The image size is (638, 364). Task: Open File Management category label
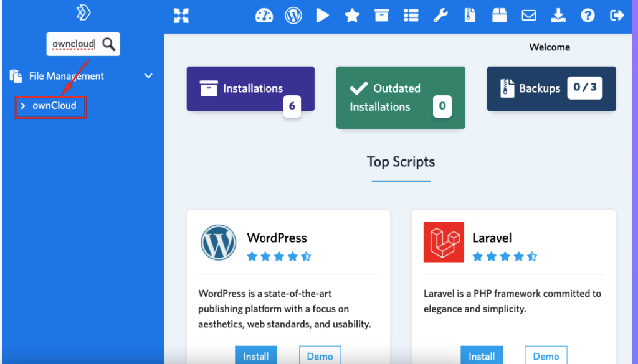66,76
